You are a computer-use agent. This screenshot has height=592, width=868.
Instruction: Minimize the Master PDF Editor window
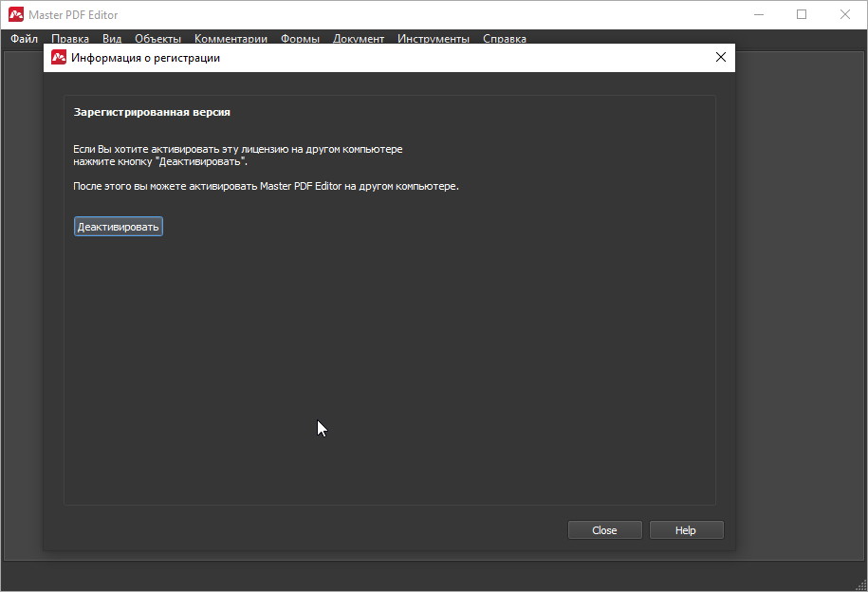pyautogui.click(x=758, y=15)
